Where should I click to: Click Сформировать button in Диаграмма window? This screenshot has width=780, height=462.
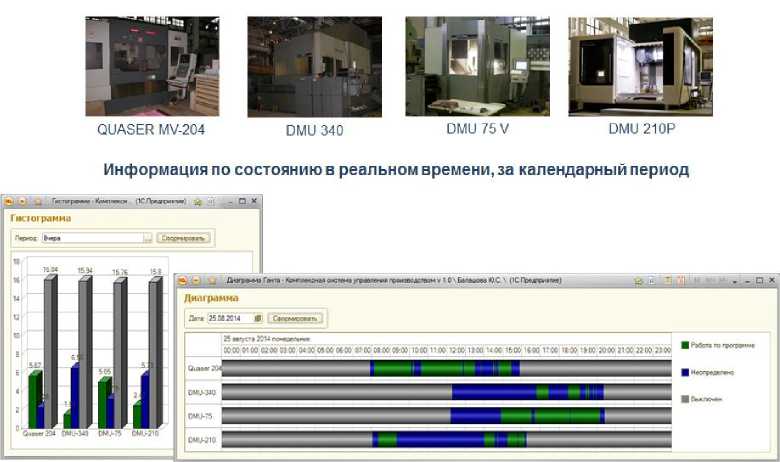click(x=295, y=318)
